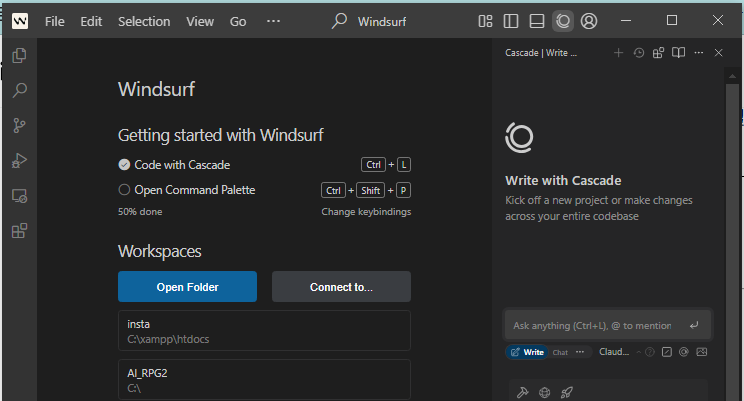Open the Extensions view
744x401 pixels.
pos(19,231)
